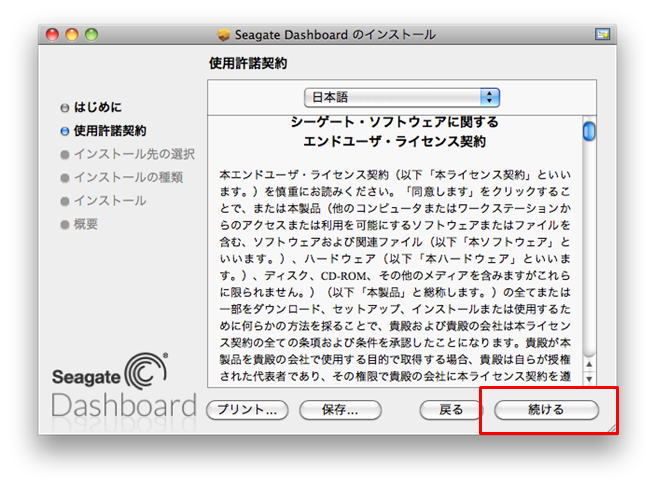655x487 pixels.
Task: Click the yellow minimize window button
Action: pos(72,34)
